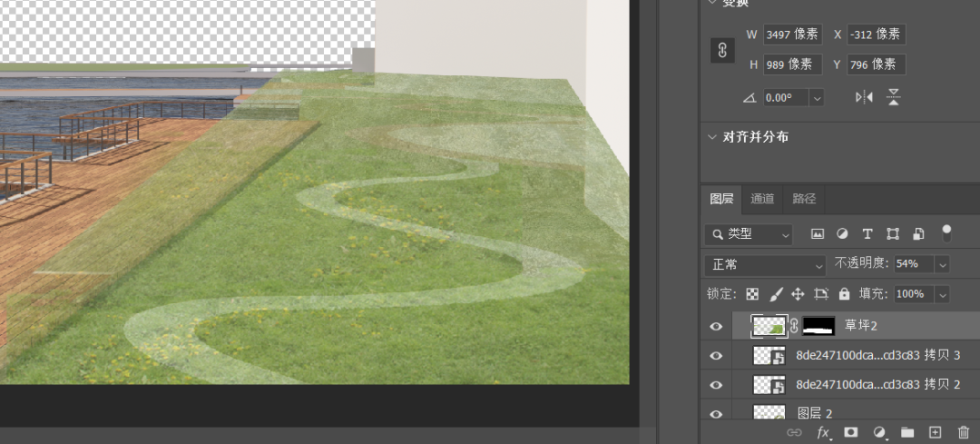Click the flip horizontal icon
The width and height of the screenshot is (980, 444).
pos(864,97)
